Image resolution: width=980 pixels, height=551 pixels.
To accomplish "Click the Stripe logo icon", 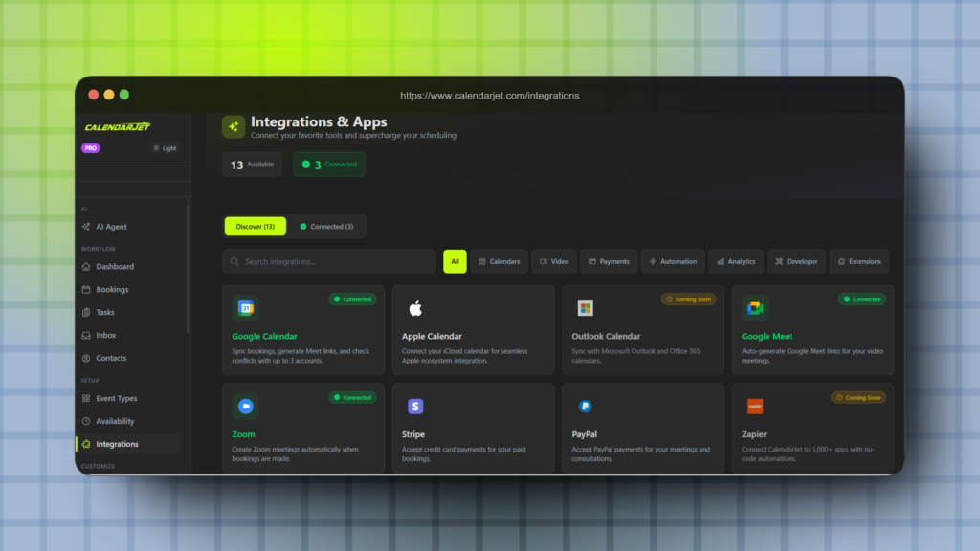I will [415, 407].
